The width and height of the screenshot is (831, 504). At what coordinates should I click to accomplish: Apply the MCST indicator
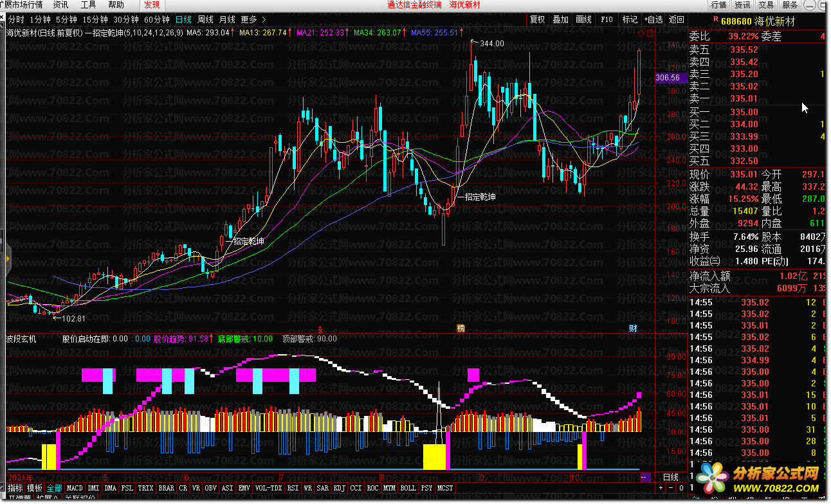445,488
